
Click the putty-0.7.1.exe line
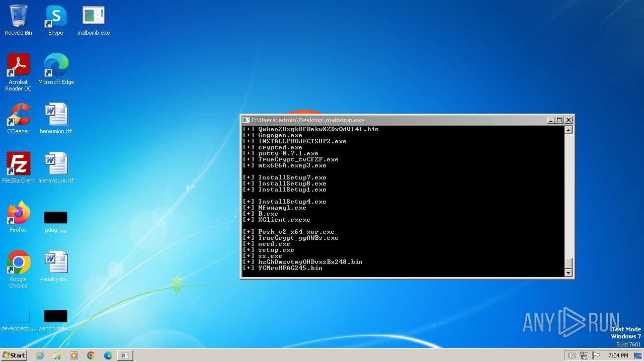tap(280, 153)
